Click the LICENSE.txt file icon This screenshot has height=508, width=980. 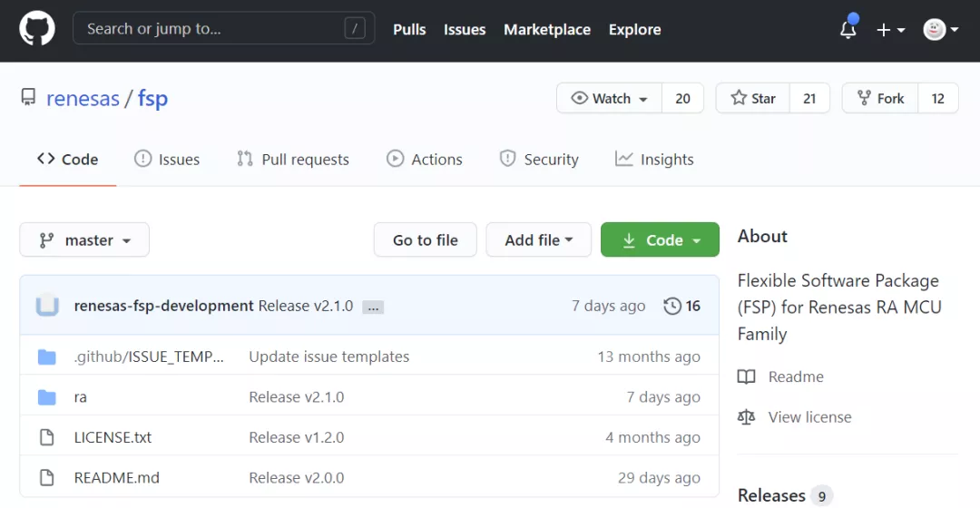point(47,437)
